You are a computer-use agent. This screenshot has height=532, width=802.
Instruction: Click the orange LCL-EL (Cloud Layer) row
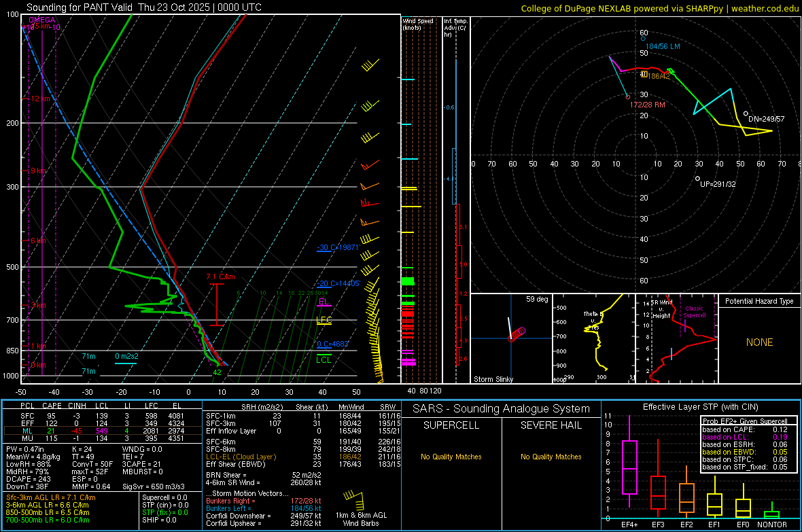coord(303,457)
